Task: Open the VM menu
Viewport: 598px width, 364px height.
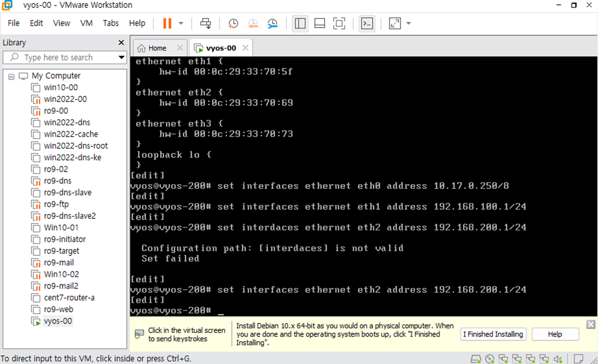Action: coord(86,23)
